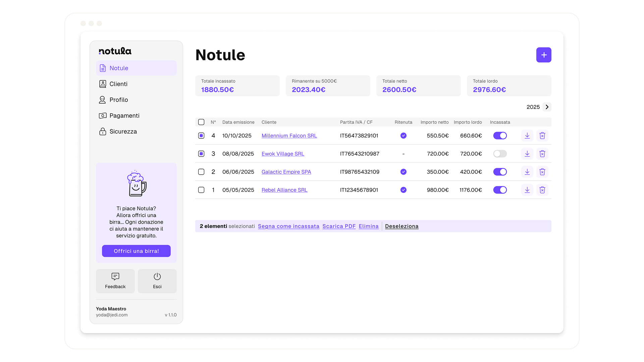Download PDF for Millennium Falcon SRL row
The height and width of the screenshot is (362, 644).
[x=527, y=136]
